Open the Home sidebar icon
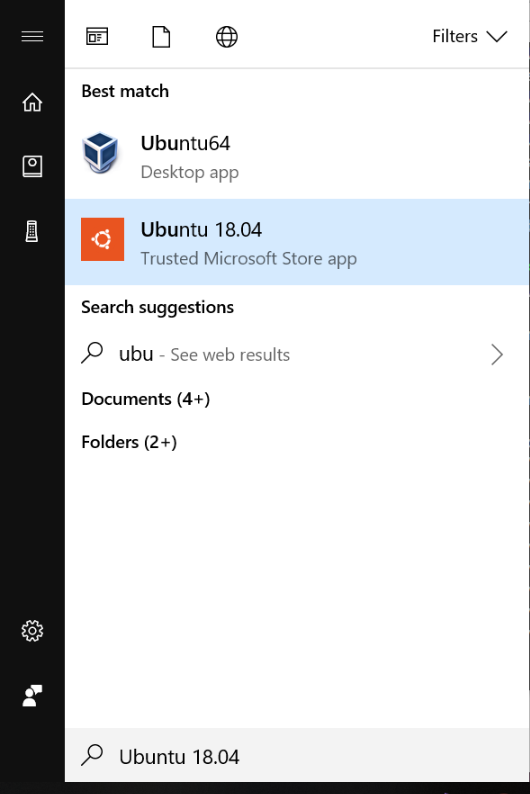Viewport: 530px width, 794px height. point(32,102)
